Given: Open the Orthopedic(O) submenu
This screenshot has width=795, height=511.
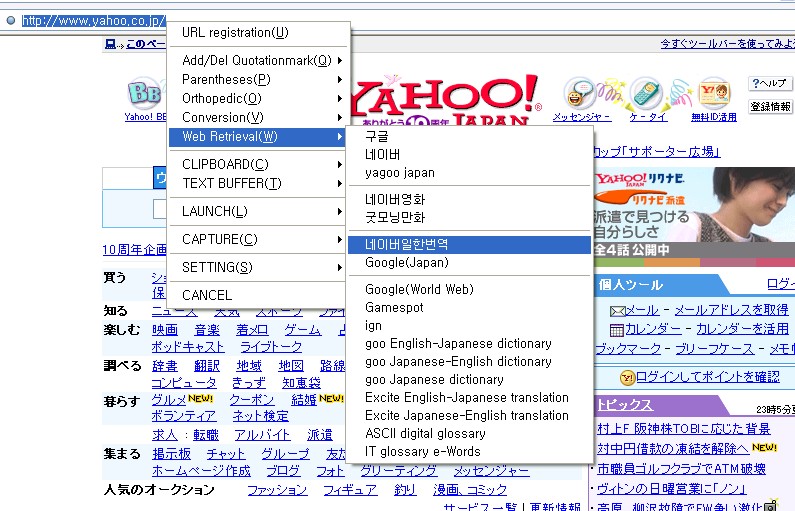Looking at the screenshot, I should coord(259,98).
